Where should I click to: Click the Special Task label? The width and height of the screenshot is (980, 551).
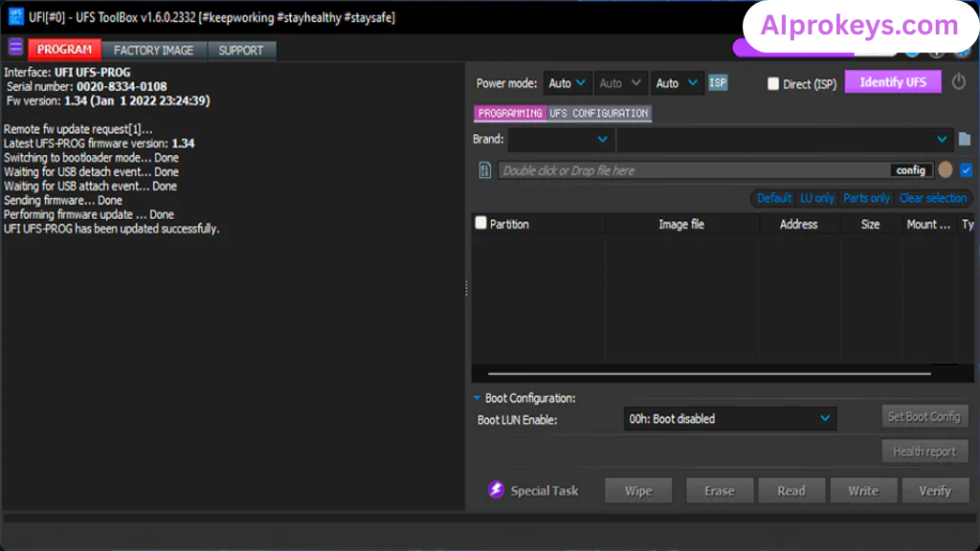pos(545,491)
